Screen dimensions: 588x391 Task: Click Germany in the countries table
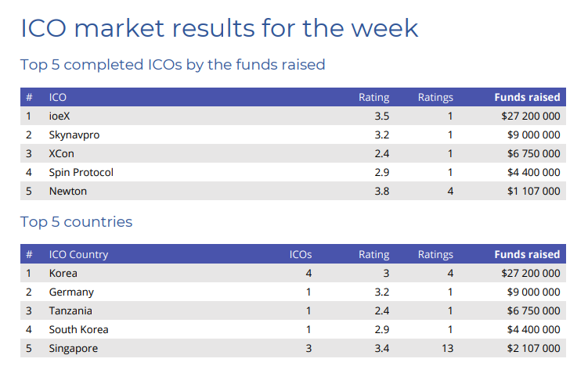coord(71,292)
